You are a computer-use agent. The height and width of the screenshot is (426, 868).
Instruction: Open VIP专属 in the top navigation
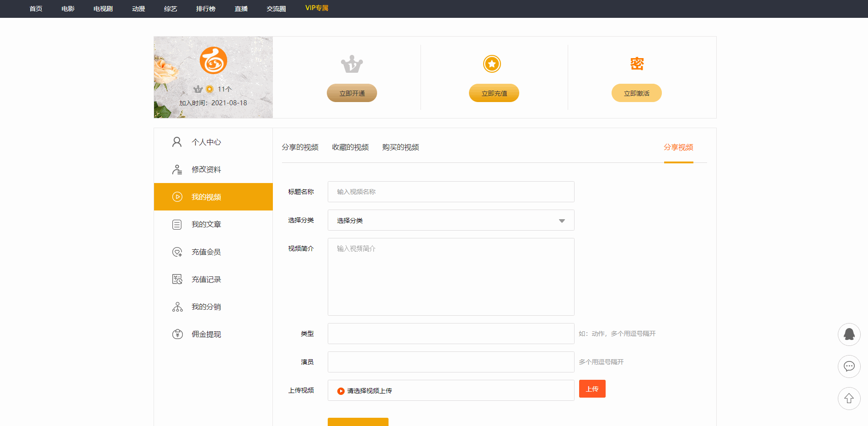tap(316, 8)
